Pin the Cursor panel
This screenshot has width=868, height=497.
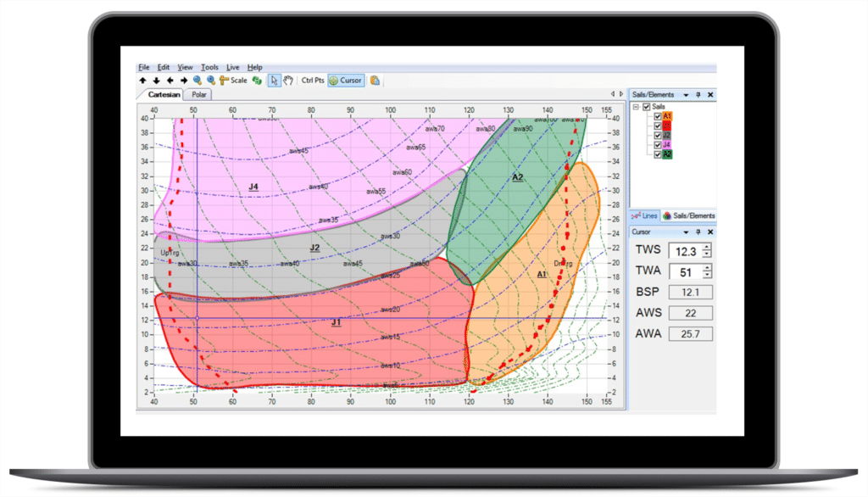(x=698, y=232)
